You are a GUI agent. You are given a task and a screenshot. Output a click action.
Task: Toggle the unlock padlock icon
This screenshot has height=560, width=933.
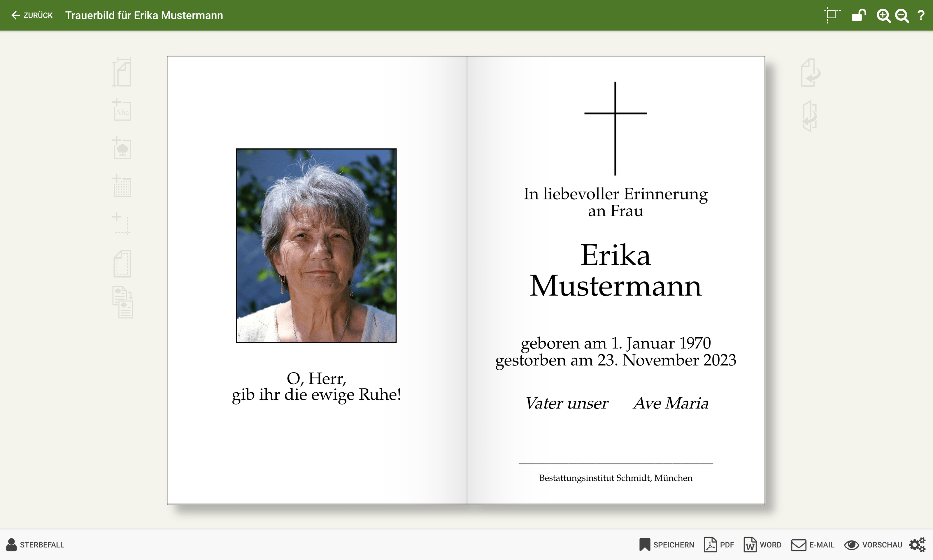[x=859, y=15]
